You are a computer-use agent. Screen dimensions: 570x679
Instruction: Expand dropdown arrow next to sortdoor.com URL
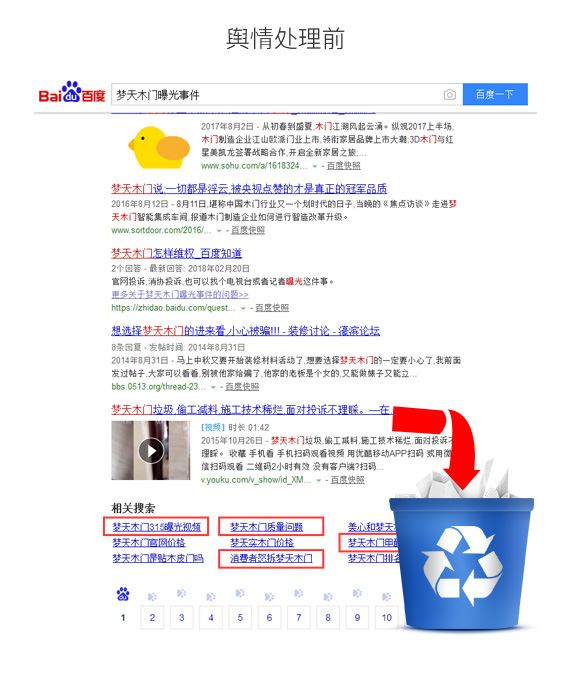point(219,231)
